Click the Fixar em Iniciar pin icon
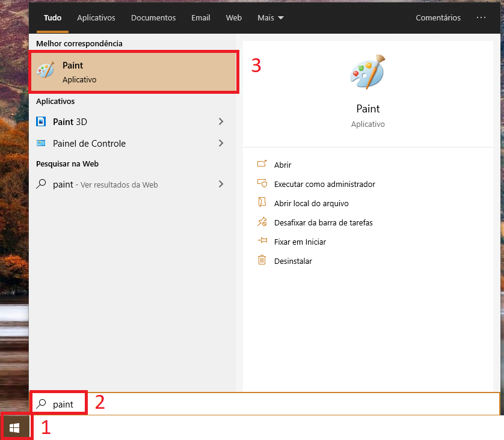This screenshot has width=504, height=440. [x=262, y=241]
